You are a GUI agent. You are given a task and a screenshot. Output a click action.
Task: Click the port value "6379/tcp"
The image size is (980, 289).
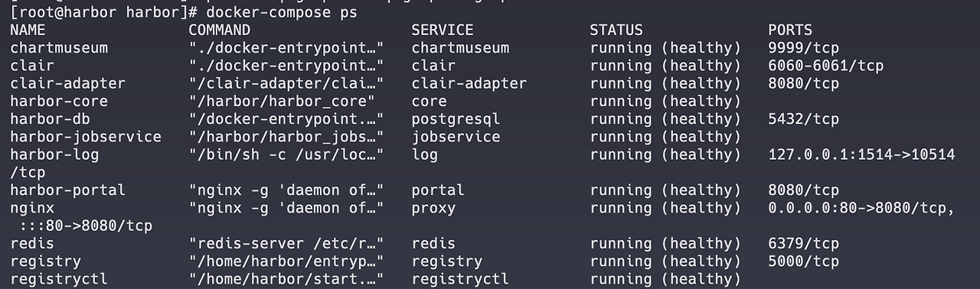(x=804, y=243)
